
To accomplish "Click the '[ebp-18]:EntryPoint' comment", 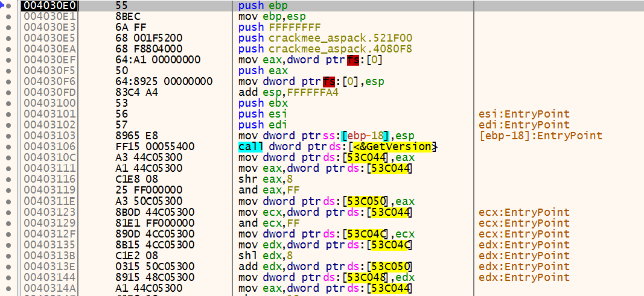I will pyautogui.click(x=540, y=136).
